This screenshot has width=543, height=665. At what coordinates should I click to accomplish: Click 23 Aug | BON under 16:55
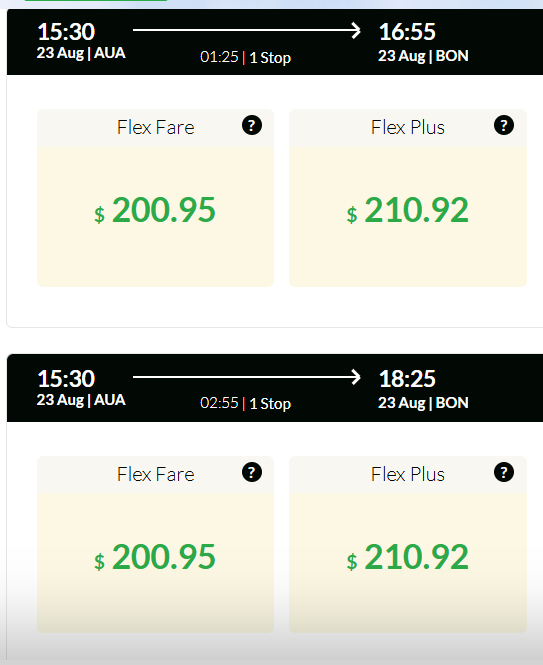pos(423,56)
